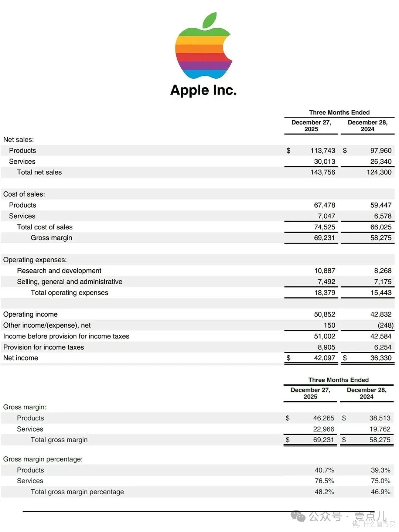
Task: Select the 48.2% gross margin percentage
Action: coord(324,492)
